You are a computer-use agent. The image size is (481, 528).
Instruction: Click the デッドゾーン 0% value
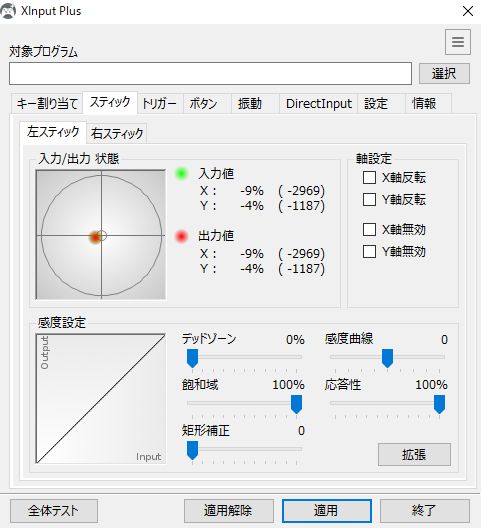295,339
